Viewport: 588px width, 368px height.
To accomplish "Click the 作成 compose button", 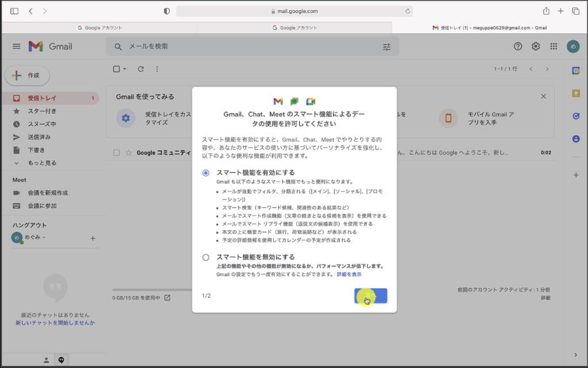I will (28, 75).
